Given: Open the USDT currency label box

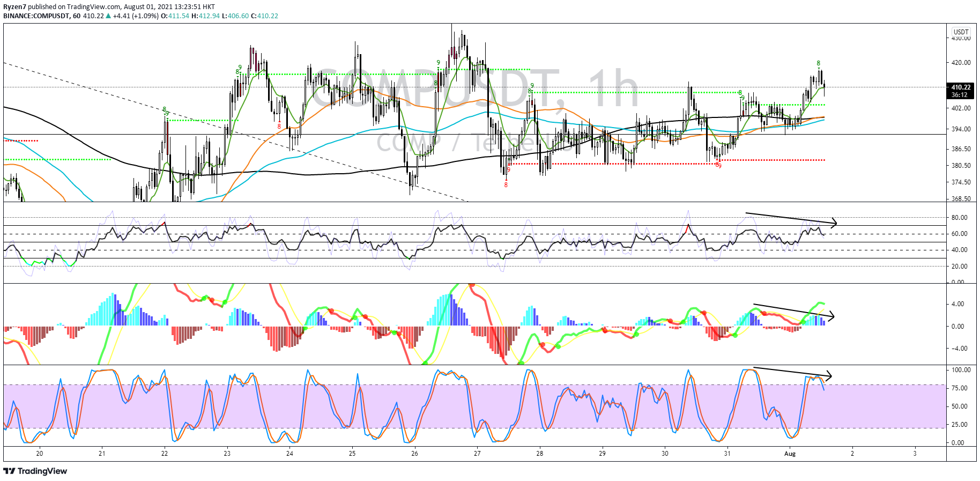Looking at the screenshot, I should [x=961, y=32].
